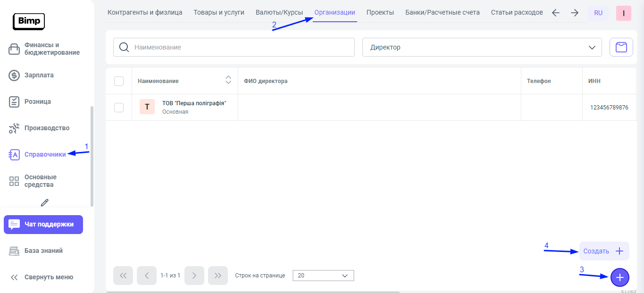Click the user avatar labeled I

[x=623, y=13]
